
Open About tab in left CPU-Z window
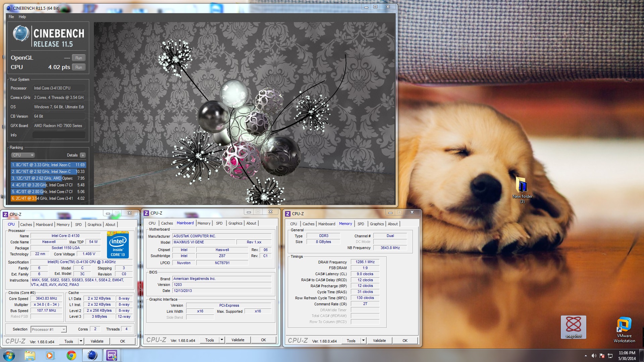click(x=110, y=225)
